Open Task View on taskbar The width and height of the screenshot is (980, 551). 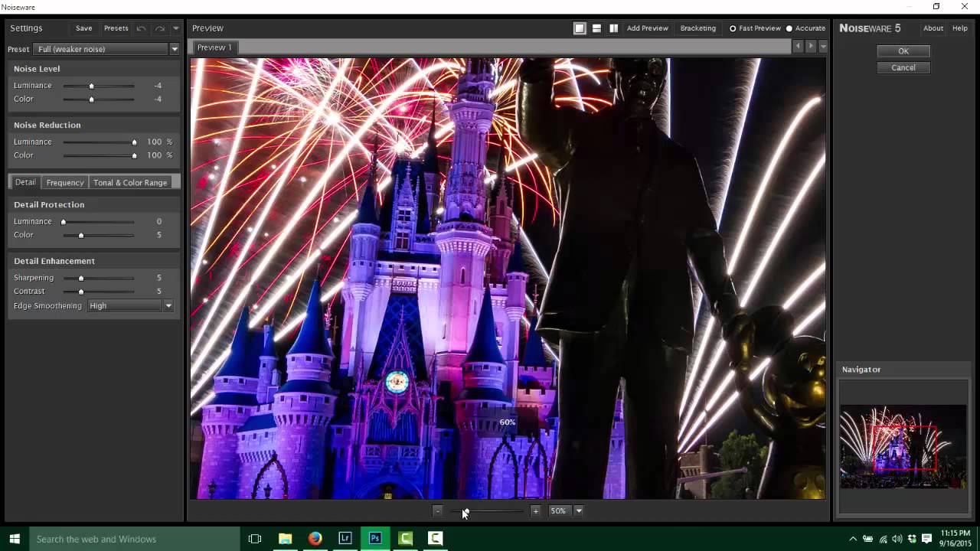coord(255,539)
